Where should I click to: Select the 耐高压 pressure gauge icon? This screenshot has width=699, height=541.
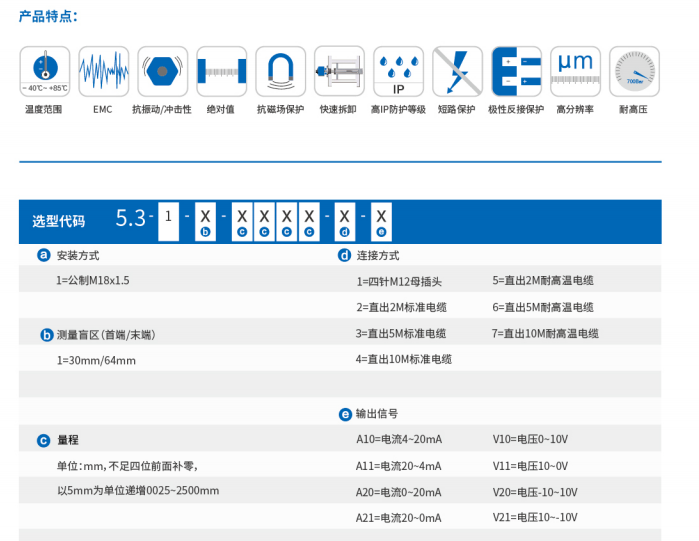point(634,71)
